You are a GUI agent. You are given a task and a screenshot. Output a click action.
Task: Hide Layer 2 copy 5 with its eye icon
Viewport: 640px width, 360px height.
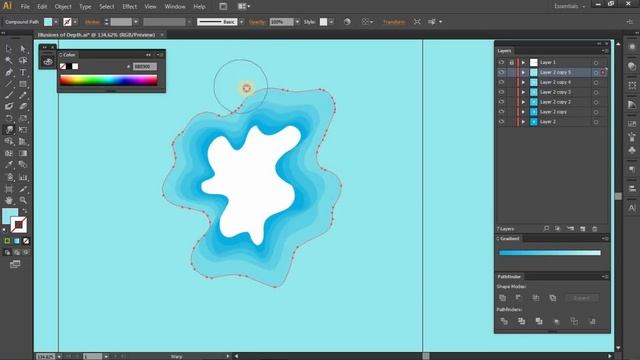pyautogui.click(x=501, y=72)
